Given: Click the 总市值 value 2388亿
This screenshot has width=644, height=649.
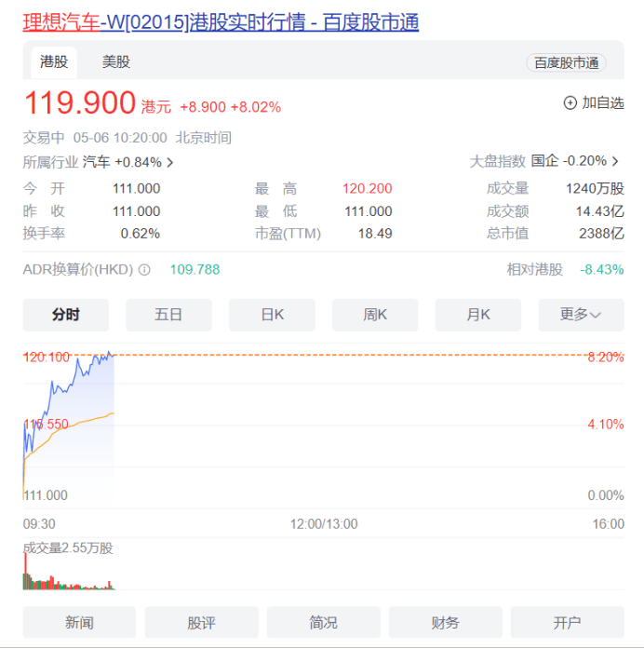Looking at the screenshot, I should [x=601, y=234].
